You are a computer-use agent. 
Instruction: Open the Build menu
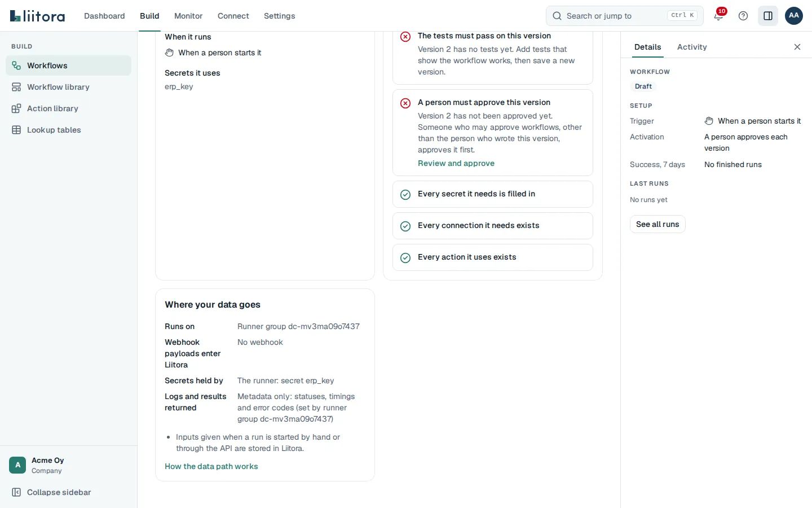click(x=149, y=16)
